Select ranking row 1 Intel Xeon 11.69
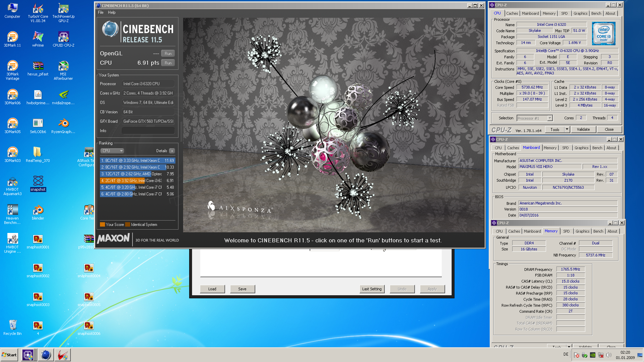 [138, 161]
